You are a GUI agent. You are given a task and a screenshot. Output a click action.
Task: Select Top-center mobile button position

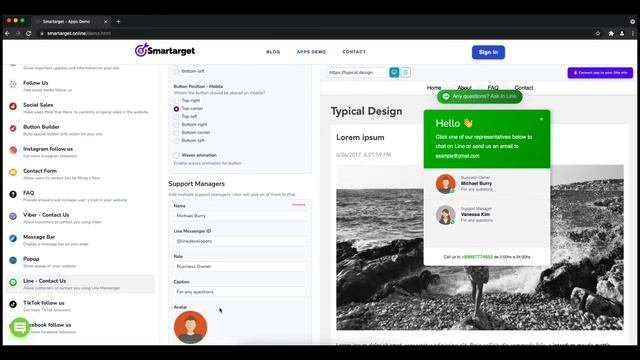pos(176,109)
